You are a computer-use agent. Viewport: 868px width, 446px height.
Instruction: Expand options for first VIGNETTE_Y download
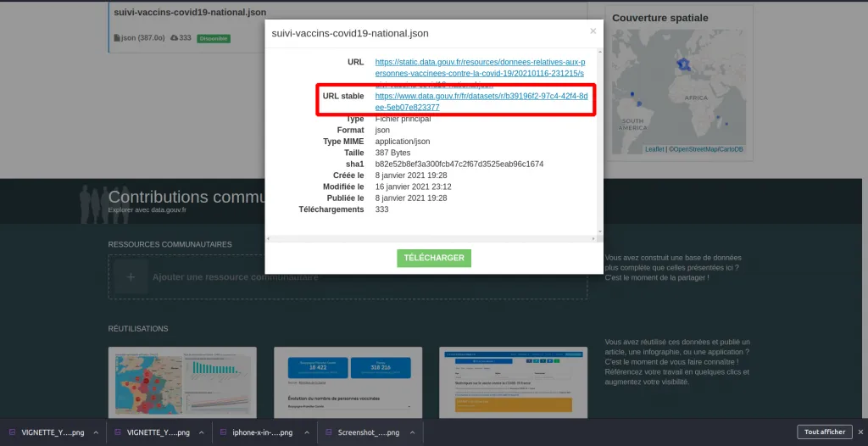click(x=95, y=432)
